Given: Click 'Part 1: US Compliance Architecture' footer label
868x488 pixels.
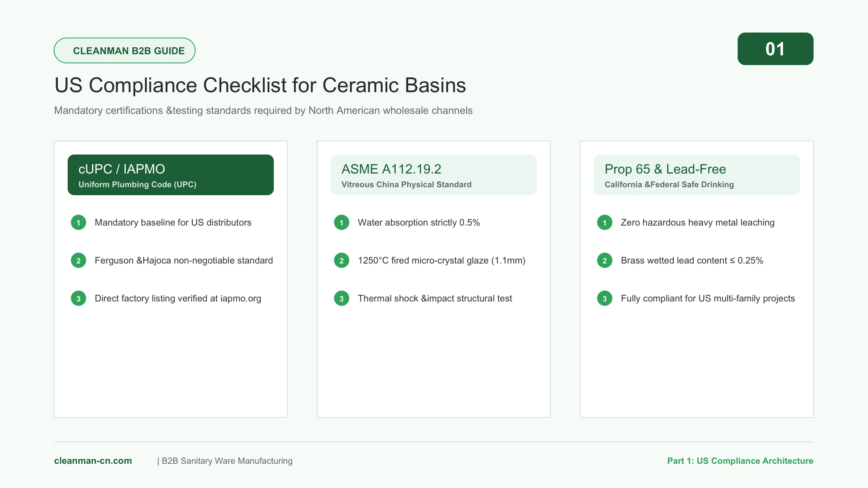Looking at the screenshot, I should point(740,461).
